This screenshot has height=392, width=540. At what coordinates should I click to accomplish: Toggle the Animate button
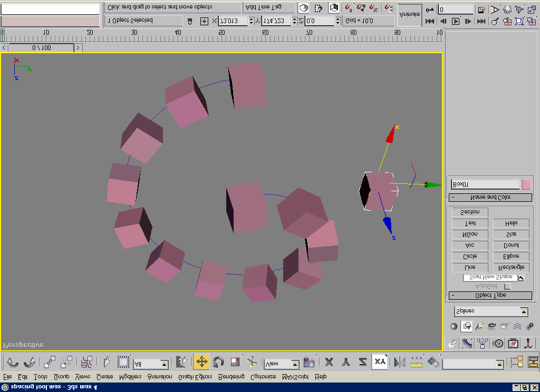[x=410, y=15]
